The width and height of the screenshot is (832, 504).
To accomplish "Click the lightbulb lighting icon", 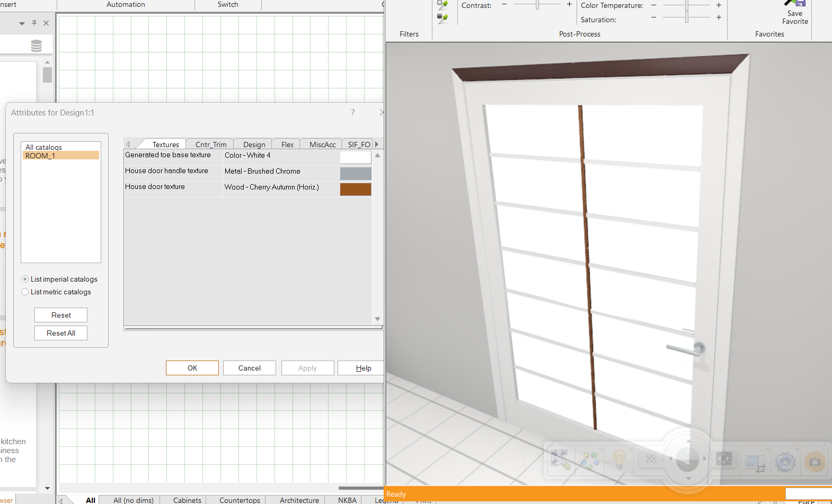I will (618, 460).
